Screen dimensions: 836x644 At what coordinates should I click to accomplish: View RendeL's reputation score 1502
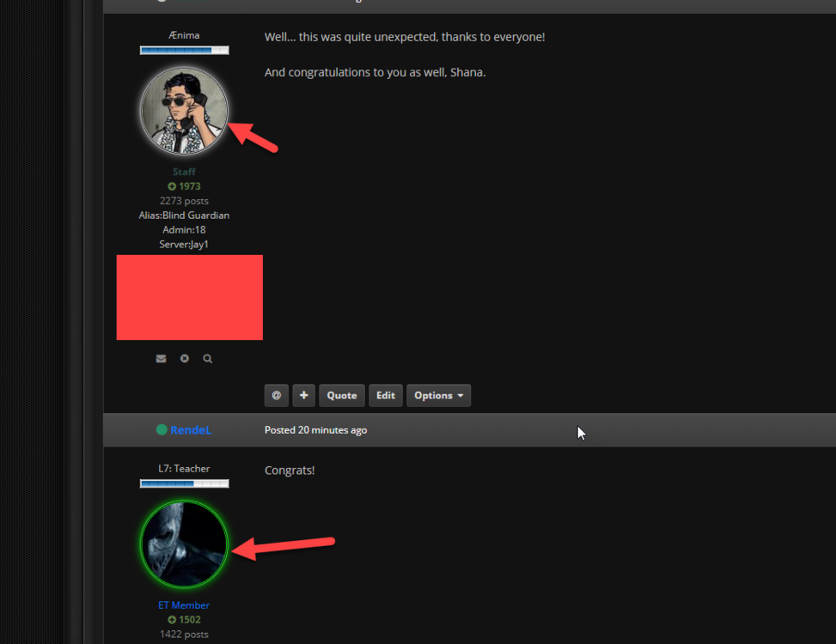[x=184, y=619]
